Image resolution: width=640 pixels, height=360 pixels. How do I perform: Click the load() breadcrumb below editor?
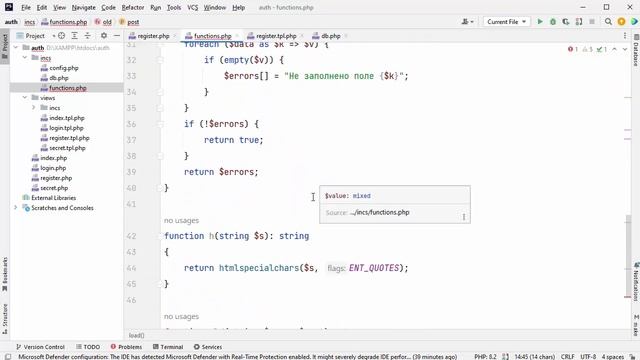pyautogui.click(x=136, y=336)
